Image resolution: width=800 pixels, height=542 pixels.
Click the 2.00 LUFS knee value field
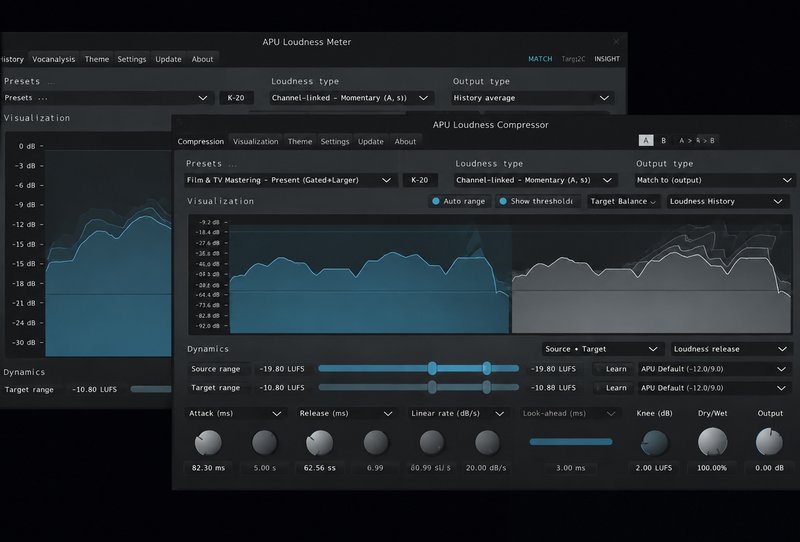(654, 468)
